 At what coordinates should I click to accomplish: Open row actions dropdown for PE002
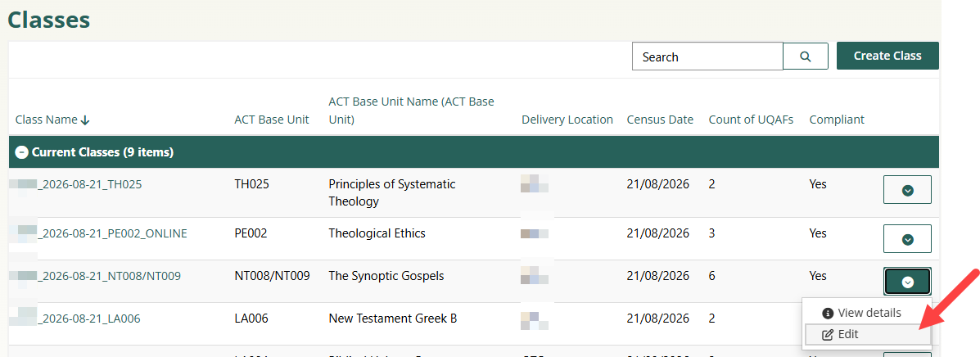907,239
